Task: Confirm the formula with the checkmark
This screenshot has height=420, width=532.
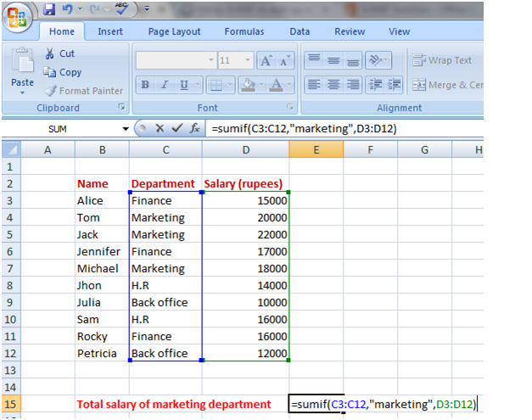Action: [x=176, y=128]
